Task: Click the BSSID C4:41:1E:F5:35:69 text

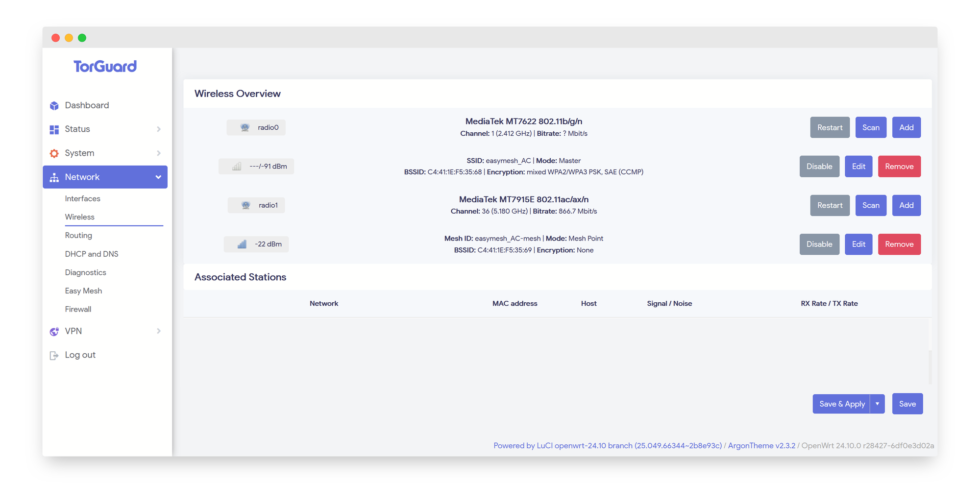Action: coord(492,250)
